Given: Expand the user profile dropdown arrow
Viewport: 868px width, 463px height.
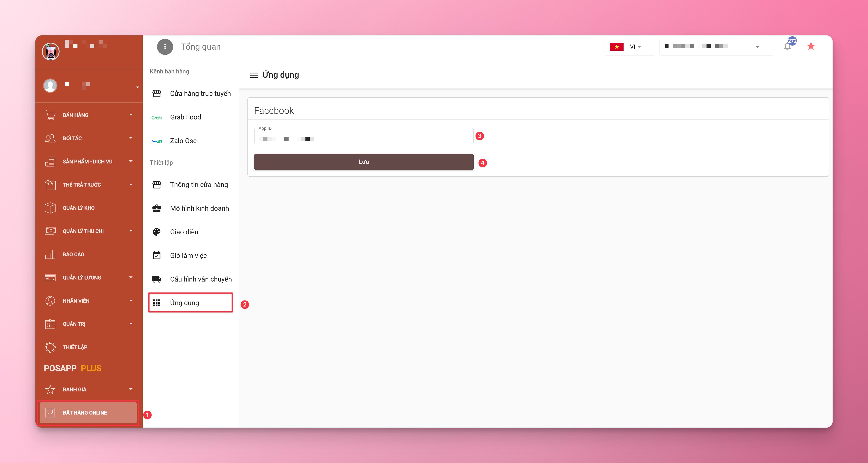Looking at the screenshot, I should pyautogui.click(x=137, y=87).
